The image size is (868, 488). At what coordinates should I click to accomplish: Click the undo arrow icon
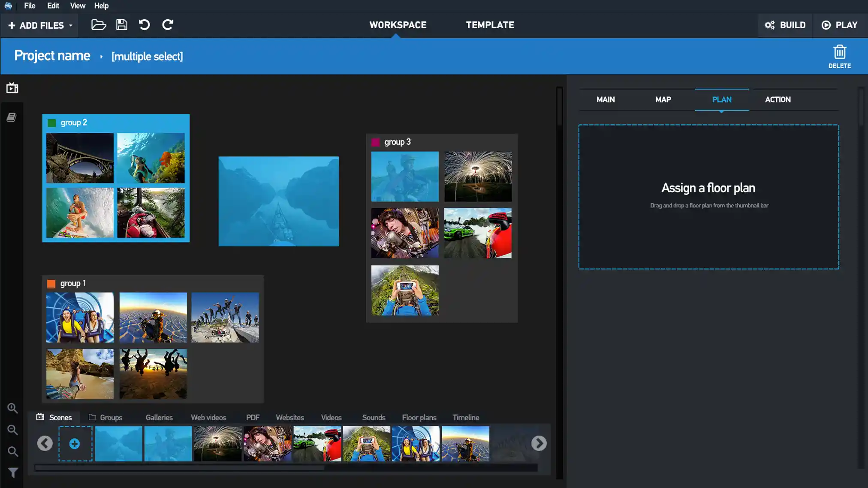pos(145,25)
